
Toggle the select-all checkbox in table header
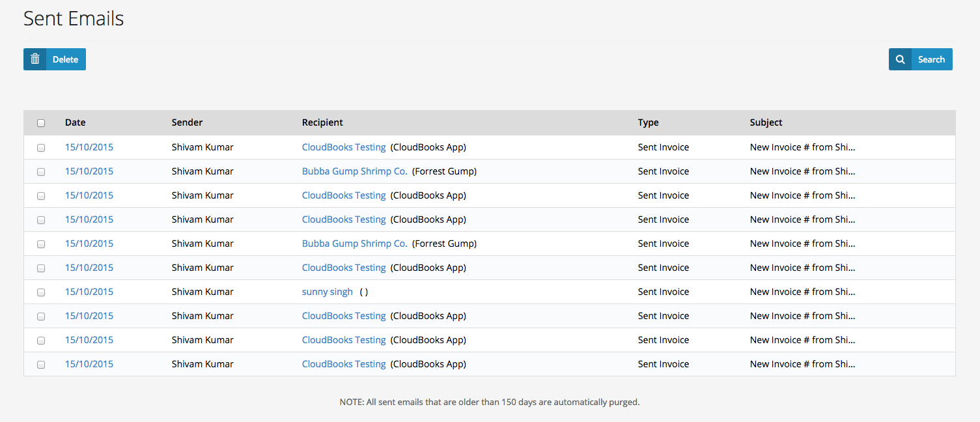pos(41,123)
